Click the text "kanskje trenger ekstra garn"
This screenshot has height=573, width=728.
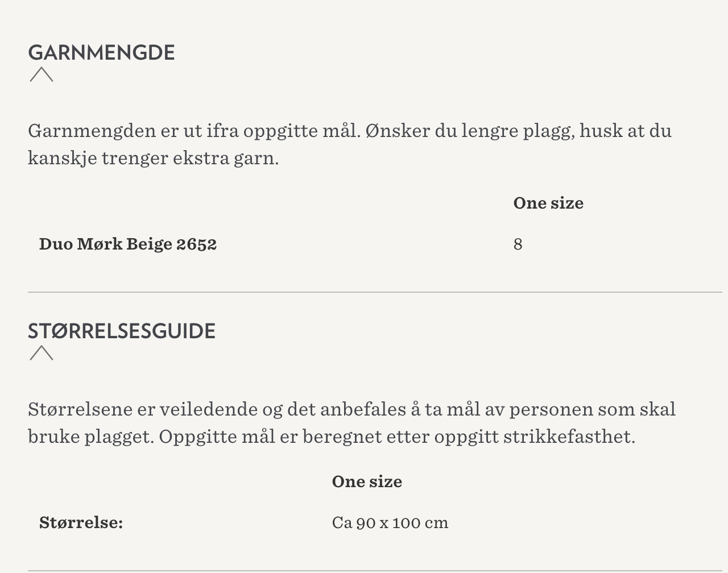pos(152,158)
